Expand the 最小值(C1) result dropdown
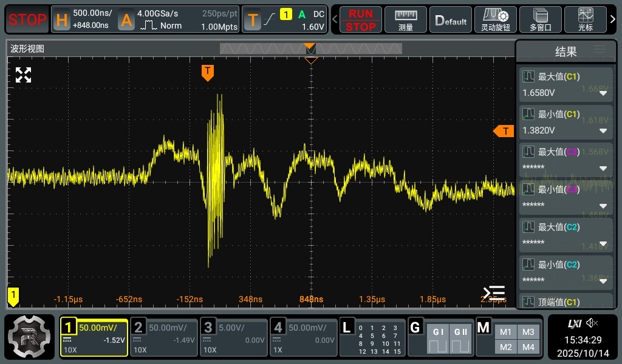The height and width of the screenshot is (364, 622). click(x=603, y=131)
